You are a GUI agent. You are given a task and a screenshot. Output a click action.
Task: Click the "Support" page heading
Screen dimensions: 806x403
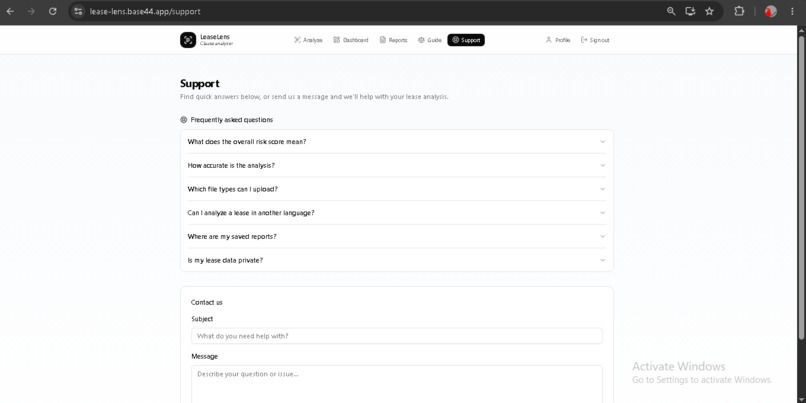[x=199, y=83]
